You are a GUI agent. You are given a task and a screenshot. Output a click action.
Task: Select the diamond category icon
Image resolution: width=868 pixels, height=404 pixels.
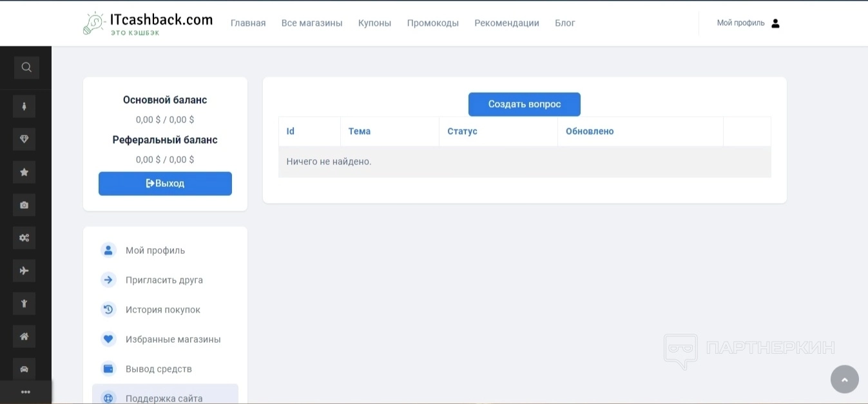[x=24, y=139]
